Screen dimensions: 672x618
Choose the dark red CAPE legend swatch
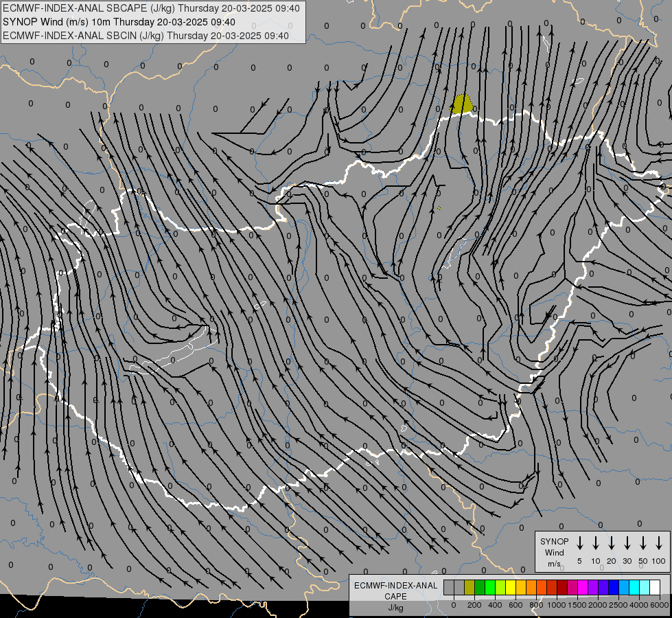[x=562, y=587]
